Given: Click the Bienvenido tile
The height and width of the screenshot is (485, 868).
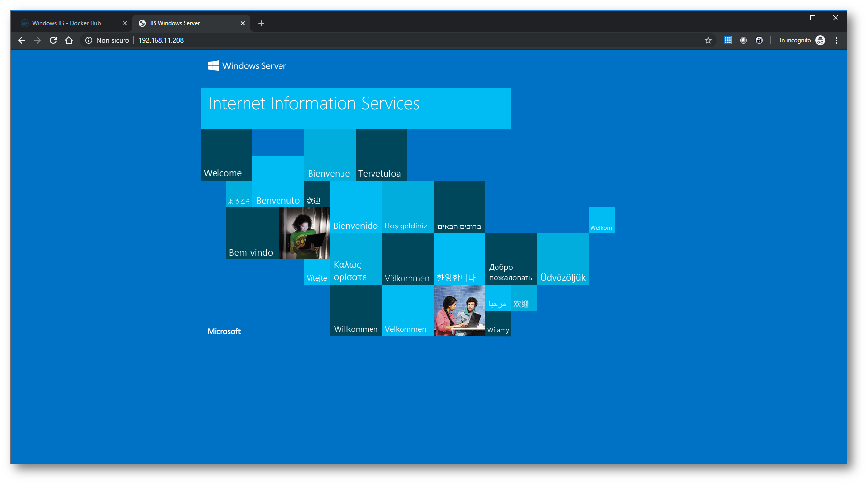Looking at the screenshot, I should click(x=356, y=207).
